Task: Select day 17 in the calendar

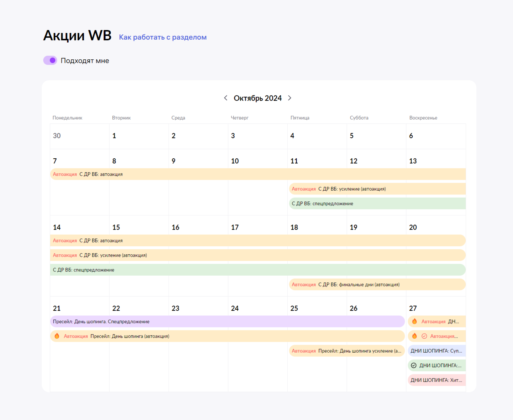Action: click(235, 227)
